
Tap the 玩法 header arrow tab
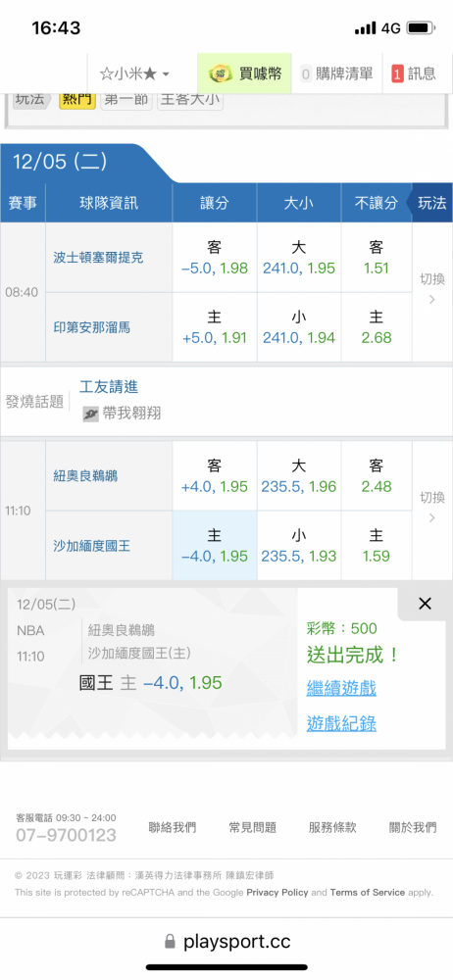click(429, 203)
